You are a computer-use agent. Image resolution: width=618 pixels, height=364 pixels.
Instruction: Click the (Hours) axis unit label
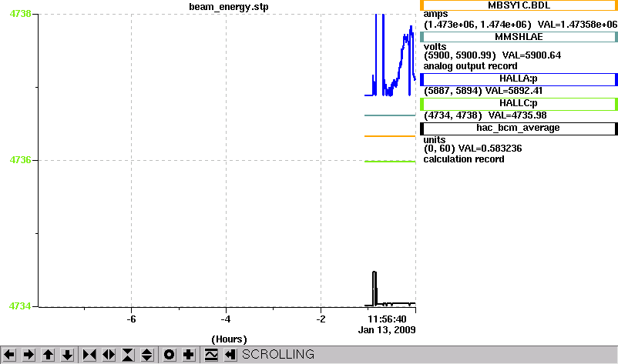tap(229, 339)
